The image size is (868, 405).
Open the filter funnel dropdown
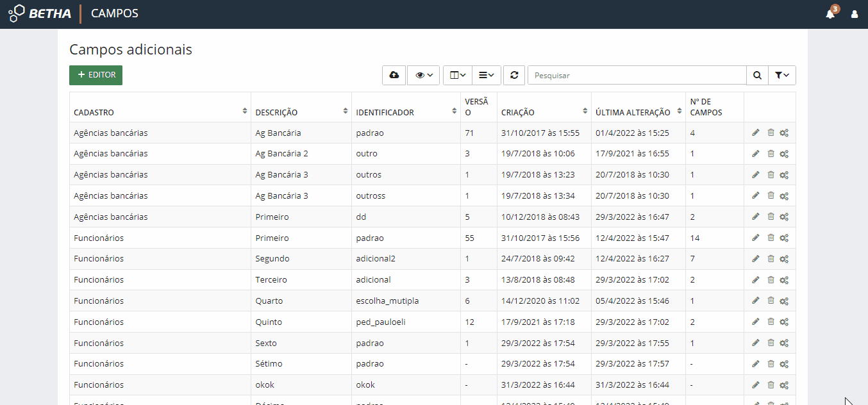(x=781, y=75)
